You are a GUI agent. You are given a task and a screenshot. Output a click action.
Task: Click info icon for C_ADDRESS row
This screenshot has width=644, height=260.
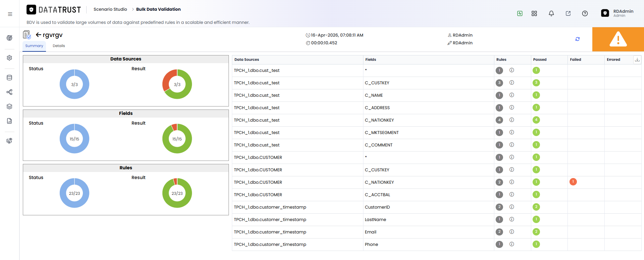(512, 107)
